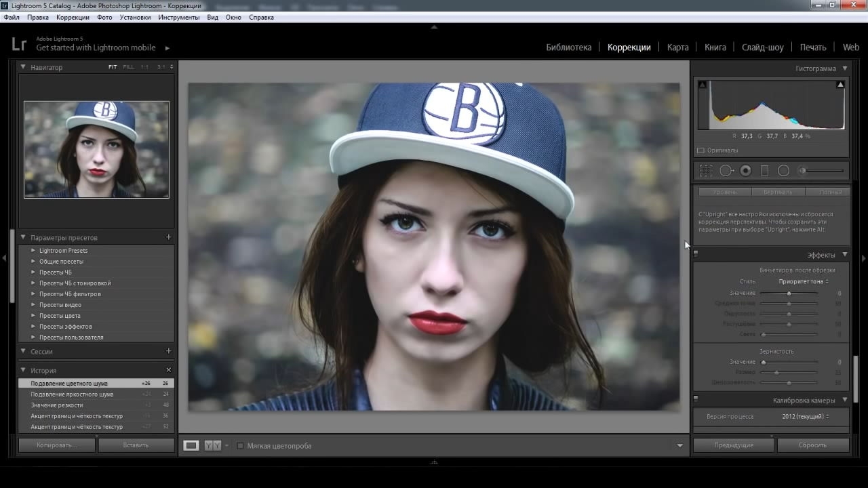Screen dimensions: 868x488
Task: Select the Red Eye Correction tool
Action: tap(746, 171)
